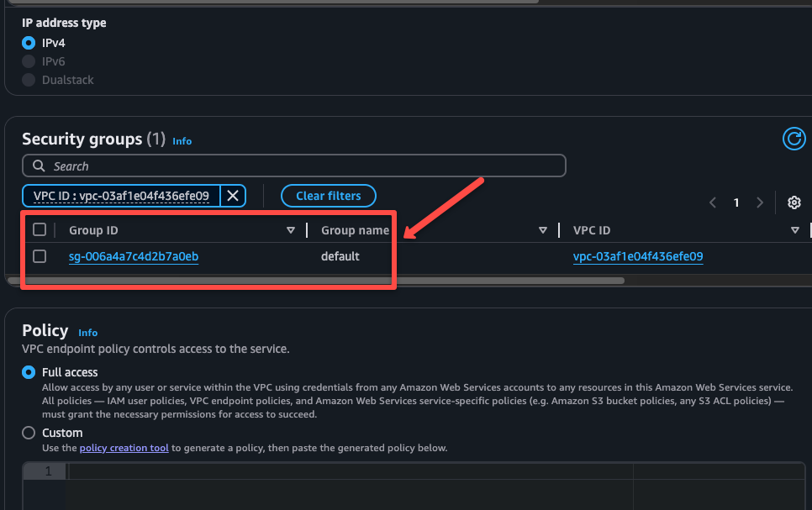Refresh the Security groups list

pyautogui.click(x=794, y=139)
